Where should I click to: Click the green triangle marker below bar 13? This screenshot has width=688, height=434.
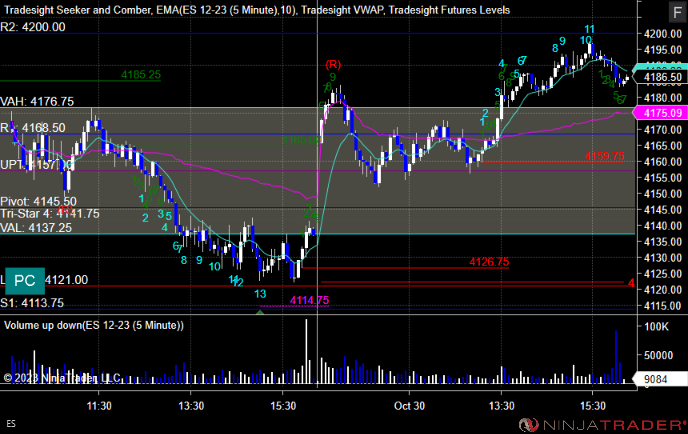pyautogui.click(x=260, y=312)
